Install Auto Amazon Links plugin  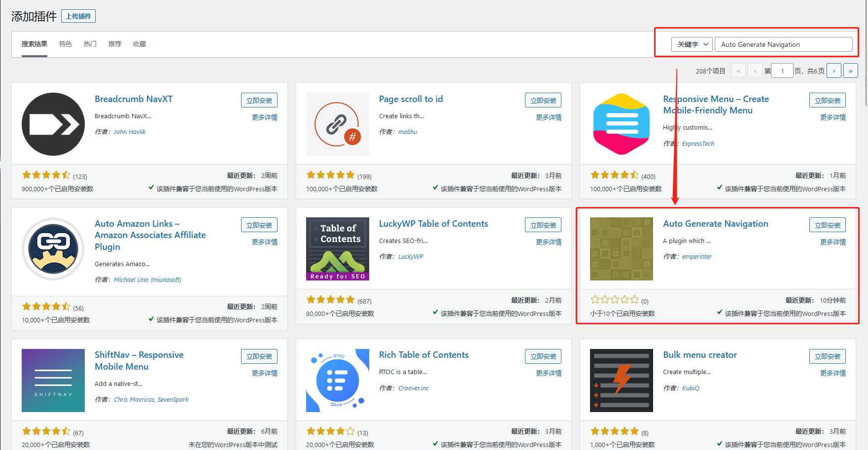[x=259, y=225]
